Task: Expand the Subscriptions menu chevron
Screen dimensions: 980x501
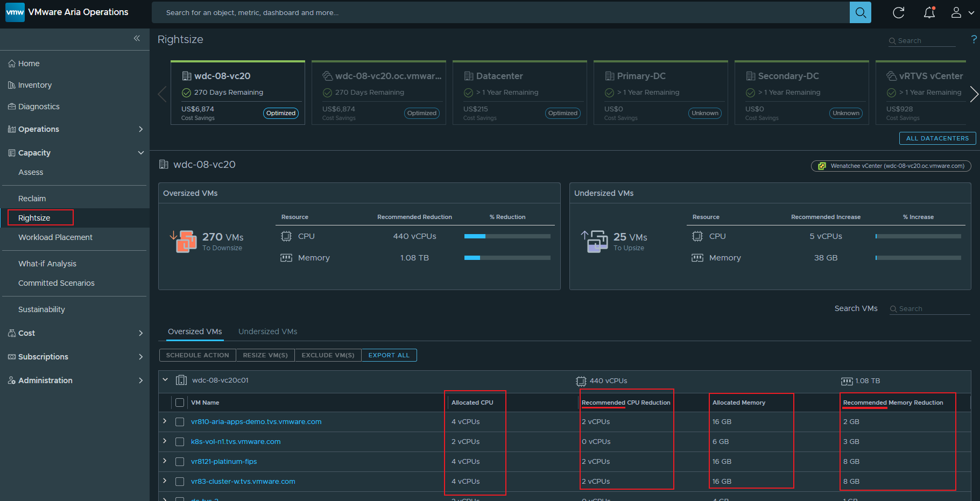Action: [140, 357]
